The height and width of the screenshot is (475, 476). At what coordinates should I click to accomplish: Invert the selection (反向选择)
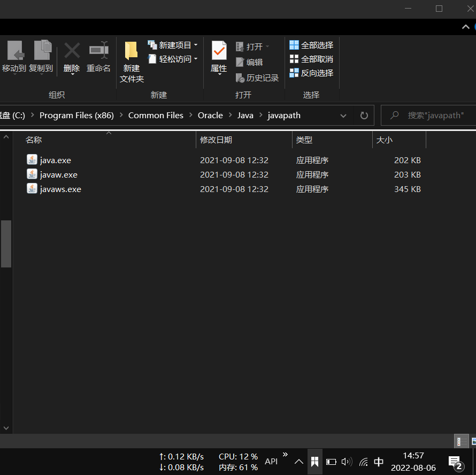tap(311, 73)
